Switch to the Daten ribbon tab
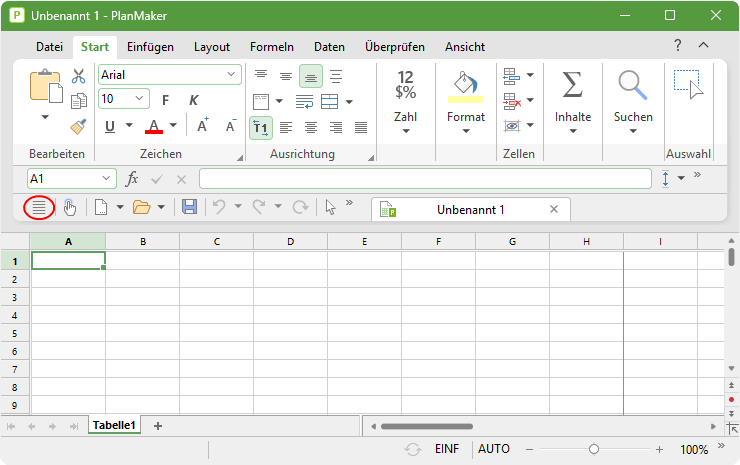Image resolution: width=740 pixels, height=465 pixels. 329,47
